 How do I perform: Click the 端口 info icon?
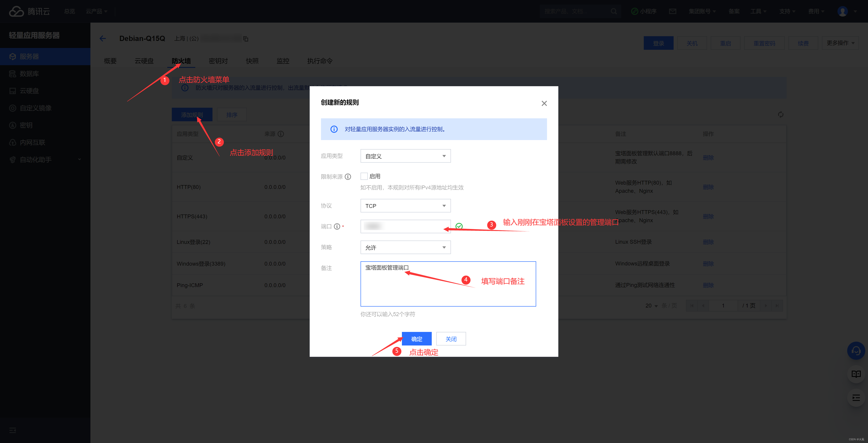click(x=337, y=226)
